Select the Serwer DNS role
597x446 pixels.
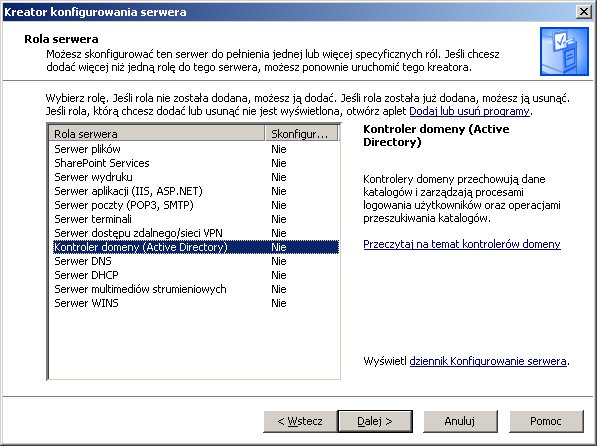point(194,261)
